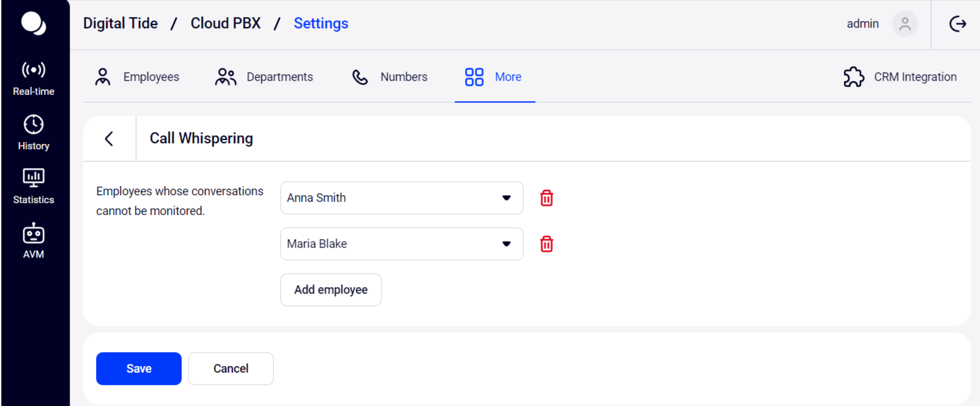Remove Maria Blake using trash icon
The image size is (980, 406).
coord(547,244)
